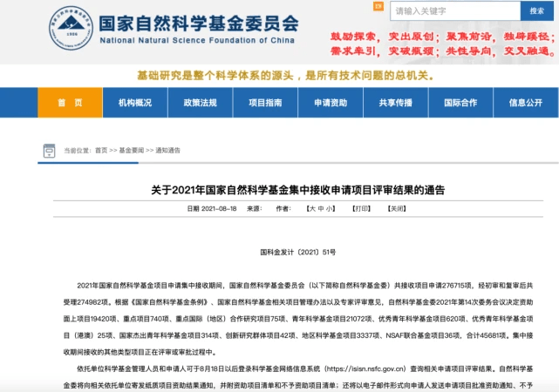Select the 项目指南 navigation item

tap(265, 103)
